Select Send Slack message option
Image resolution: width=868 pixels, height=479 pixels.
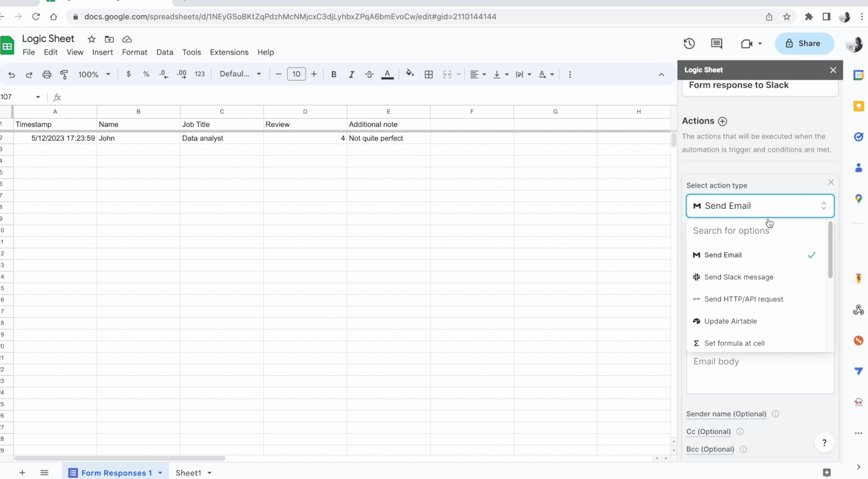pos(738,277)
